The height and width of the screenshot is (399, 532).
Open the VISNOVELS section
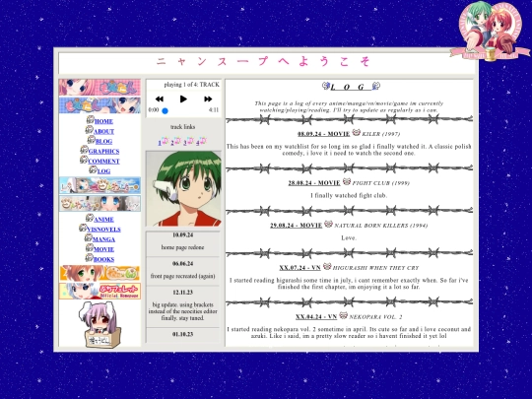103,230
